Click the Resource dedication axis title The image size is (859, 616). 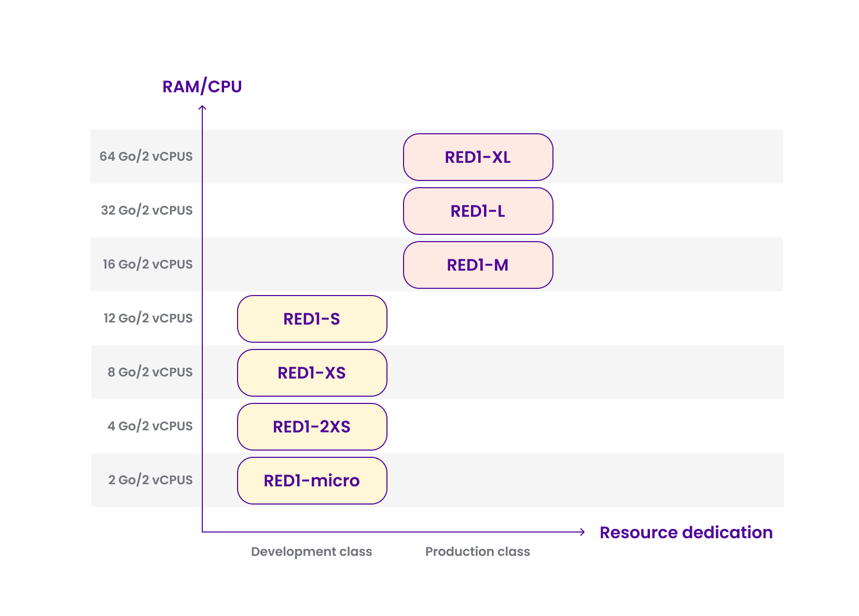(x=686, y=533)
